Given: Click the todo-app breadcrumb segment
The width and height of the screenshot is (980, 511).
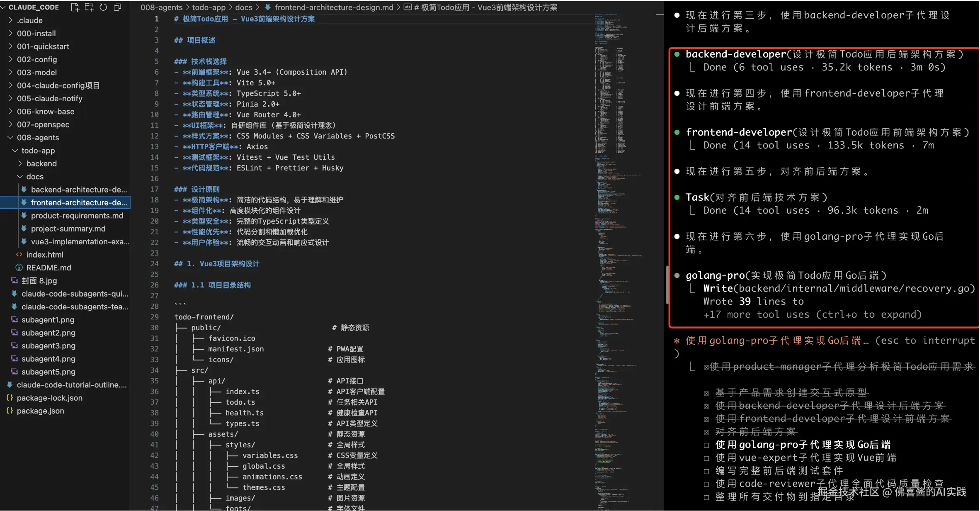Looking at the screenshot, I should pyautogui.click(x=209, y=7).
